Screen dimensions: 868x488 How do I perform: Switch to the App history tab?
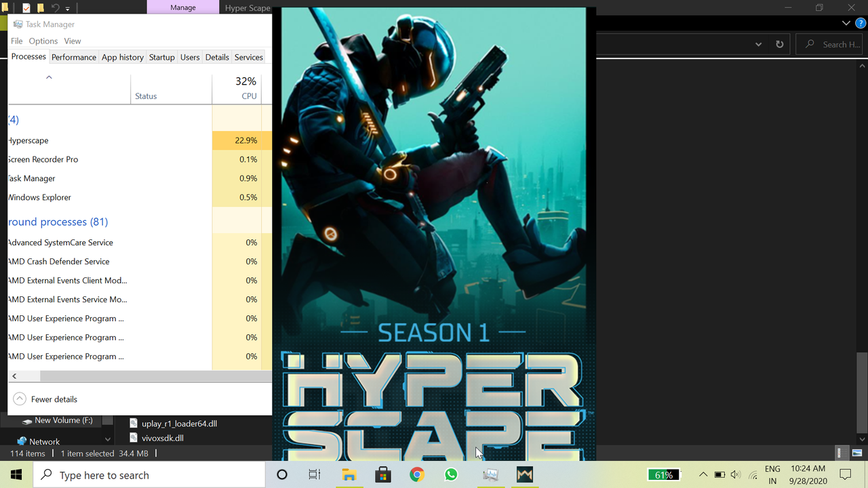[x=123, y=58]
